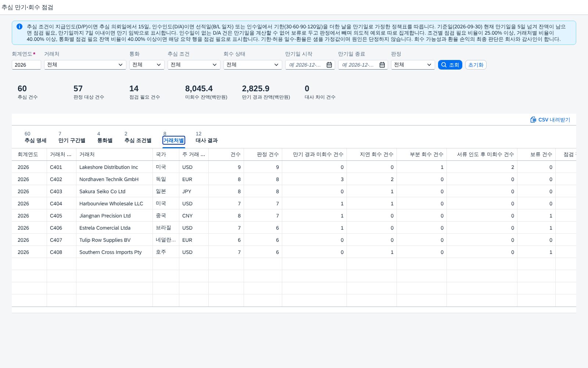Click the CSV 내려받기 export button

550,120
